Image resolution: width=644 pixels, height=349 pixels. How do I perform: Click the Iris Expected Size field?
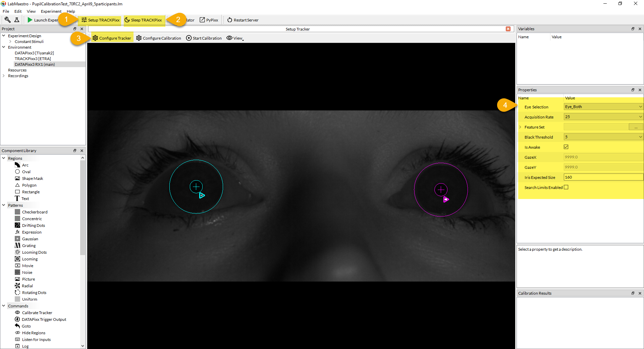click(603, 177)
